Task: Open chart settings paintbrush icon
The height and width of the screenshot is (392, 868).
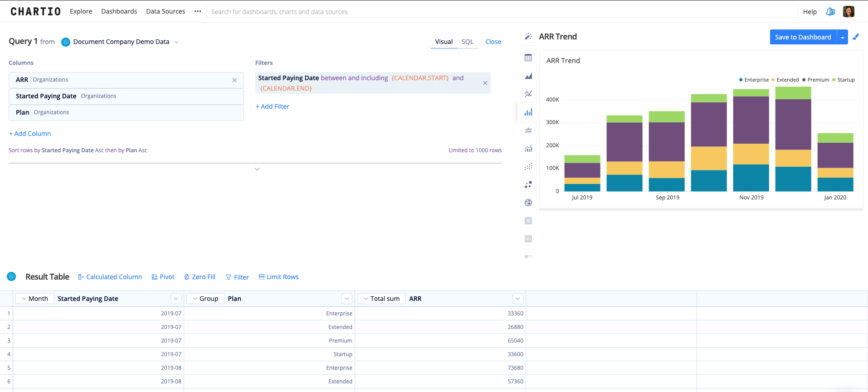Action: click(x=856, y=37)
